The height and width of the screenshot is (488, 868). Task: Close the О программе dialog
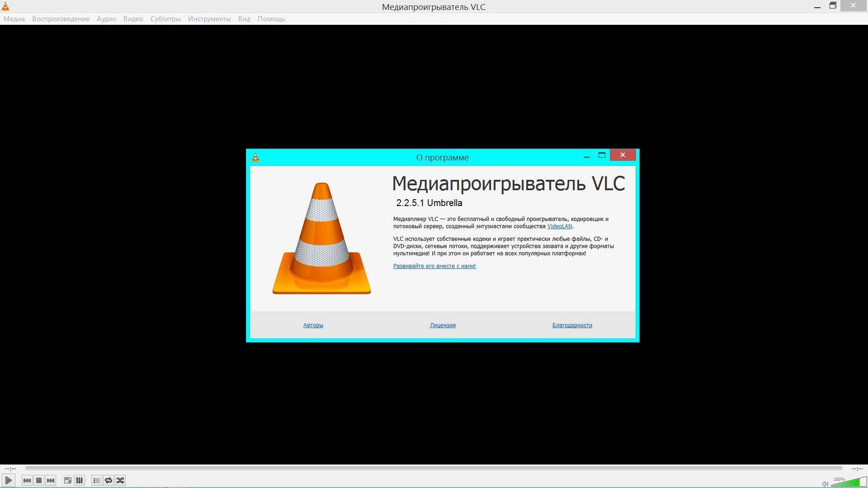(623, 155)
